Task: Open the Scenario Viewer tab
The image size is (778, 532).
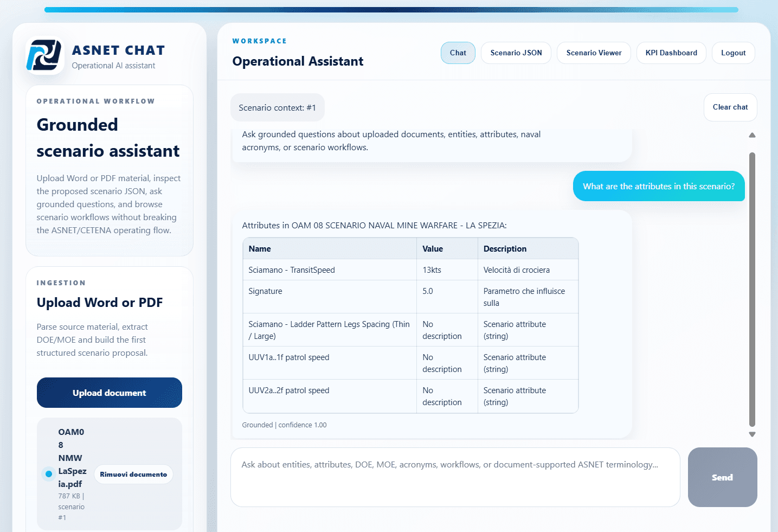Action: (594, 53)
